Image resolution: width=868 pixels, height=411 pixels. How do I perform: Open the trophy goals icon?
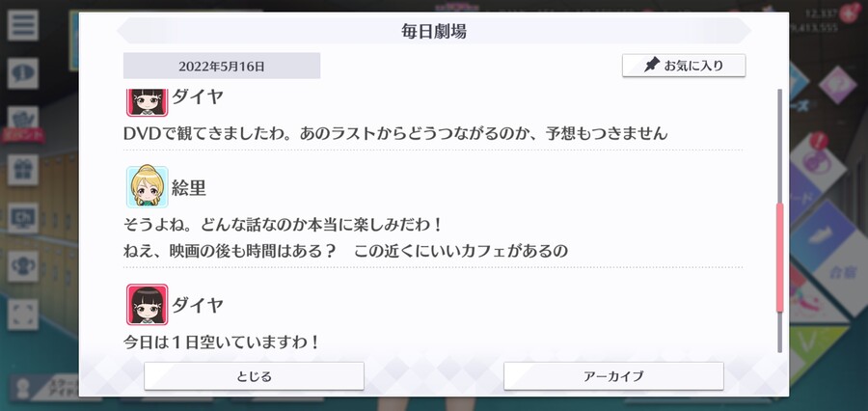point(23,266)
